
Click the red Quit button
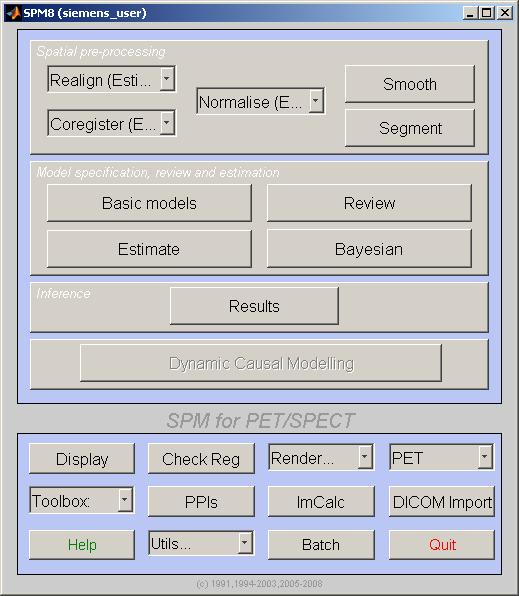click(x=441, y=545)
